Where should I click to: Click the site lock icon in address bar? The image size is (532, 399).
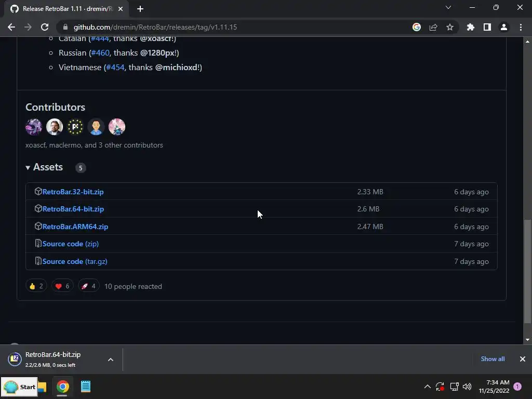click(x=65, y=27)
